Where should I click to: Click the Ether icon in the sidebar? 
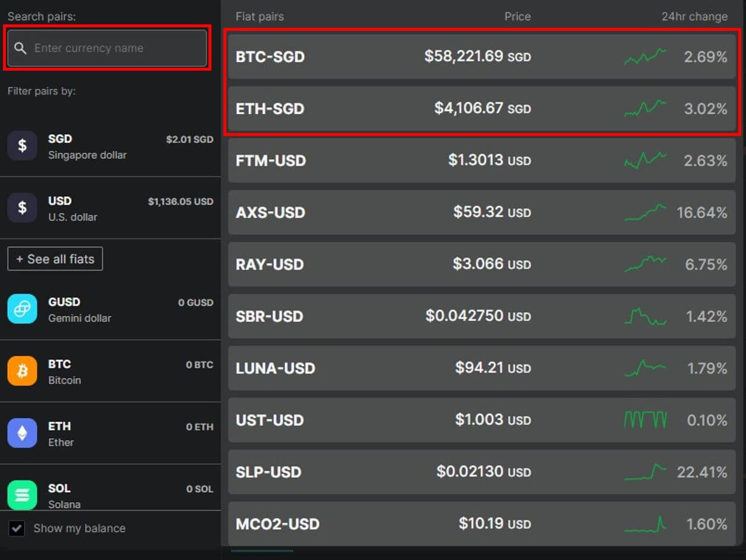22,433
